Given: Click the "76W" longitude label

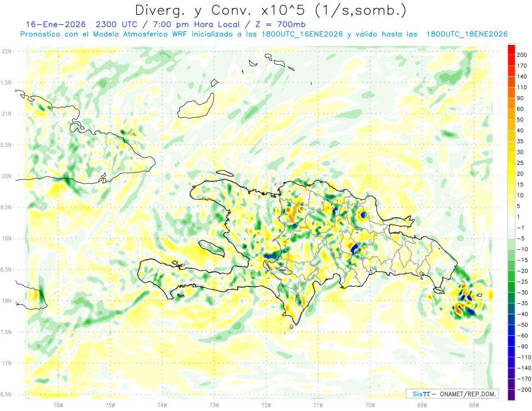Looking at the screenshot, I should coord(58,404).
